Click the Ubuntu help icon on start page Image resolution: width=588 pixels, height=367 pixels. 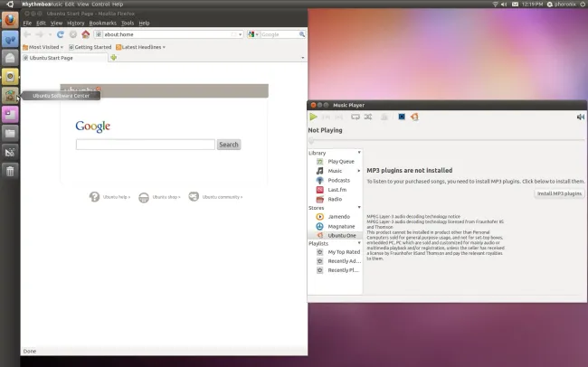click(x=94, y=197)
